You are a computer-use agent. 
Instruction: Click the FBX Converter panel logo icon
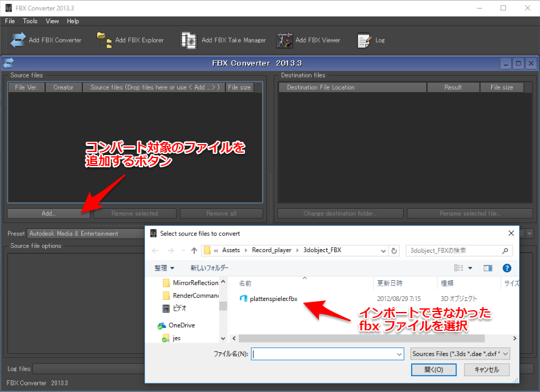tap(9, 64)
